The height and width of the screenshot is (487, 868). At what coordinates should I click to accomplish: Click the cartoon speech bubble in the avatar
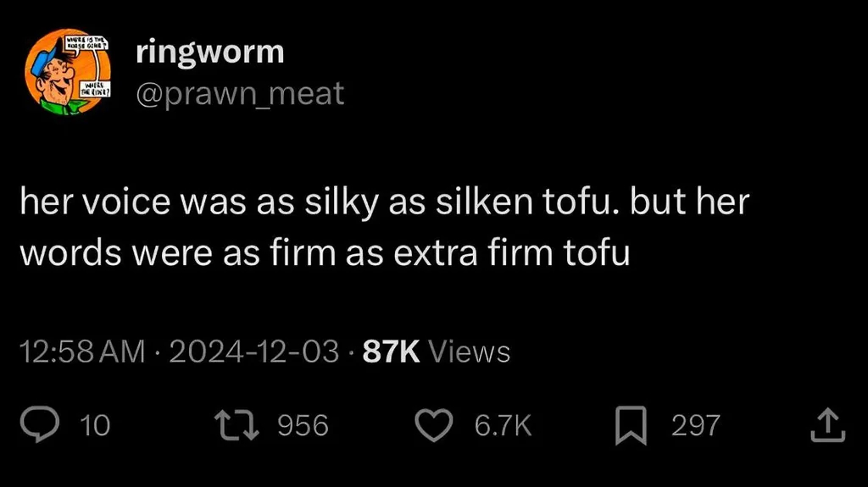pos(86,42)
